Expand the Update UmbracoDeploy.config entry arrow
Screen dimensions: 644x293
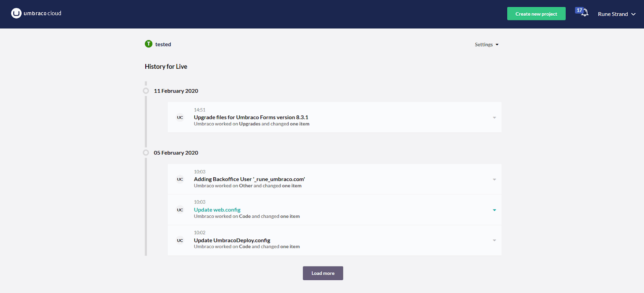pyautogui.click(x=494, y=240)
